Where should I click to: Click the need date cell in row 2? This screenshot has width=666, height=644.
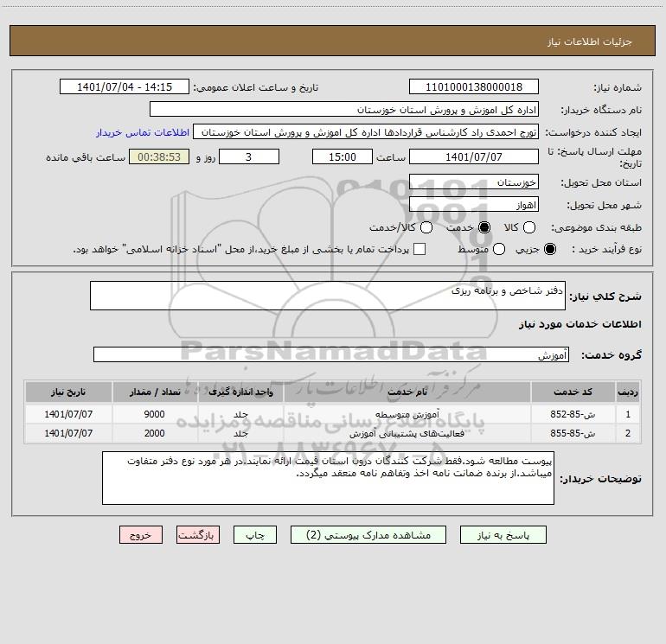tap(68, 433)
